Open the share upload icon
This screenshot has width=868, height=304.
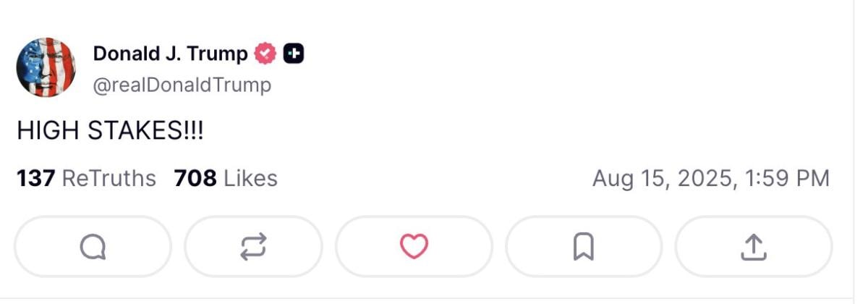point(753,247)
